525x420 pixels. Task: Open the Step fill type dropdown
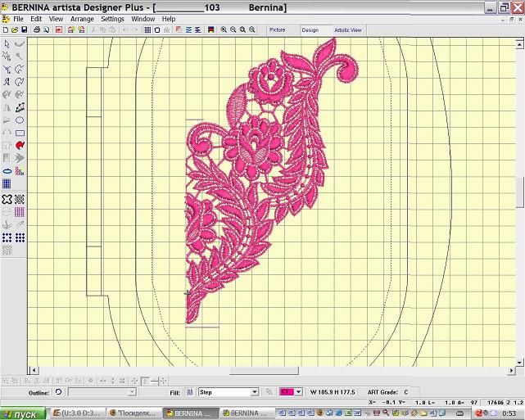tap(254, 392)
